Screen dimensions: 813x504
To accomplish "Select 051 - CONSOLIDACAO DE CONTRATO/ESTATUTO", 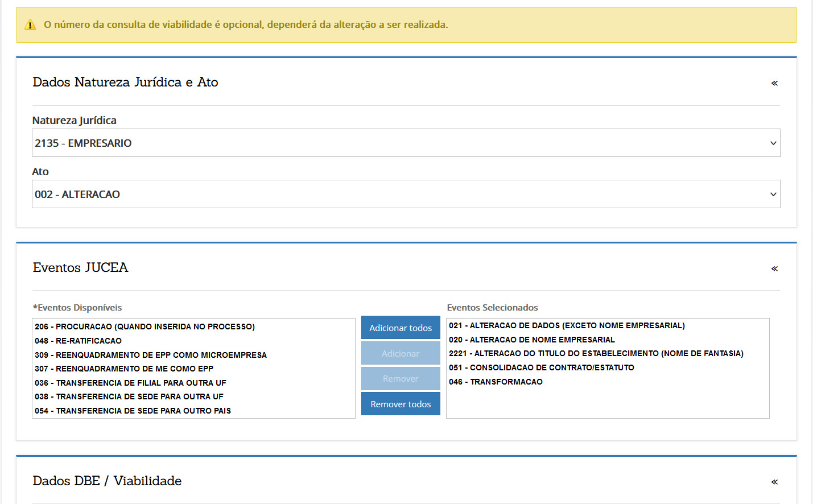I will pyautogui.click(x=608, y=367).
